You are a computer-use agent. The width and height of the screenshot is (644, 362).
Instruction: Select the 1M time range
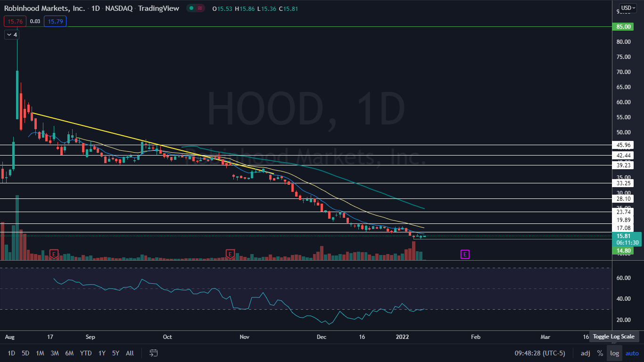[40, 353]
